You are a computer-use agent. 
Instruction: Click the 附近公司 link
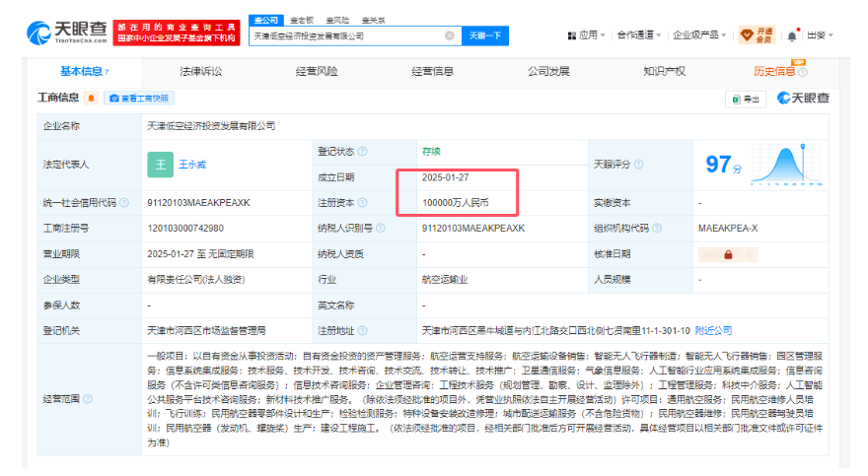(713, 331)
